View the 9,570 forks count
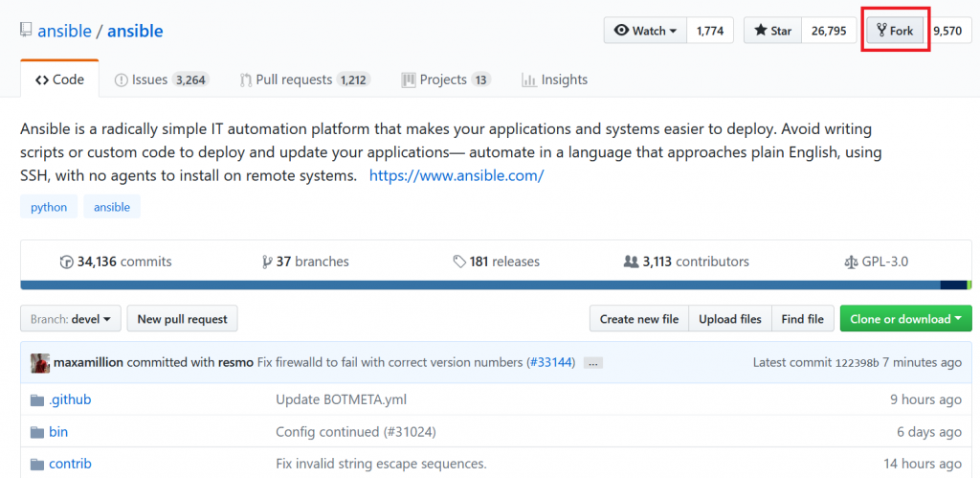Screen dimensions: 980x478 tap(947, 31)
